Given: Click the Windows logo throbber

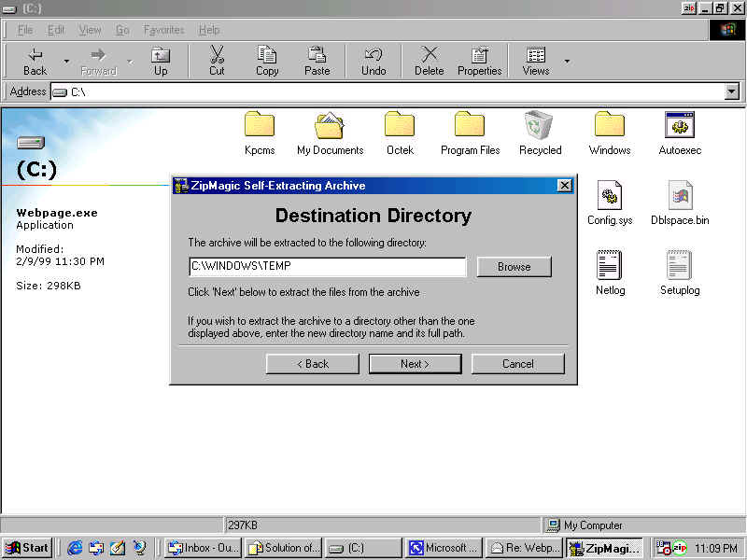Looking at the screenshot, I should pos(727,30).
